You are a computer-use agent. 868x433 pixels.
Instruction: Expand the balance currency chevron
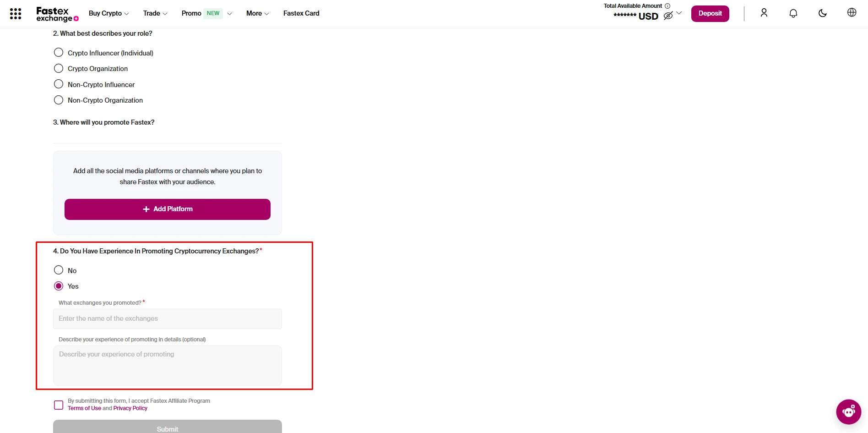(679, 13)
